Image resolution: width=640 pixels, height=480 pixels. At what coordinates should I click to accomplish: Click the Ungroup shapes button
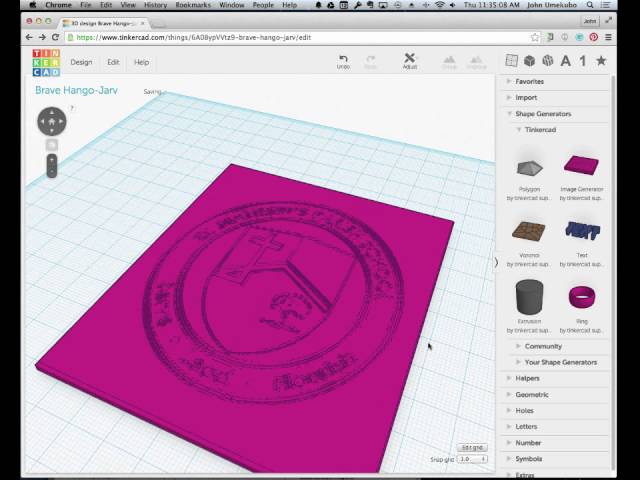[x=476, y=62]
